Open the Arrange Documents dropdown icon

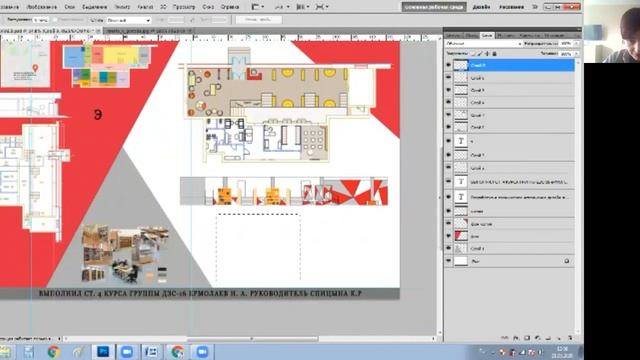302,7
